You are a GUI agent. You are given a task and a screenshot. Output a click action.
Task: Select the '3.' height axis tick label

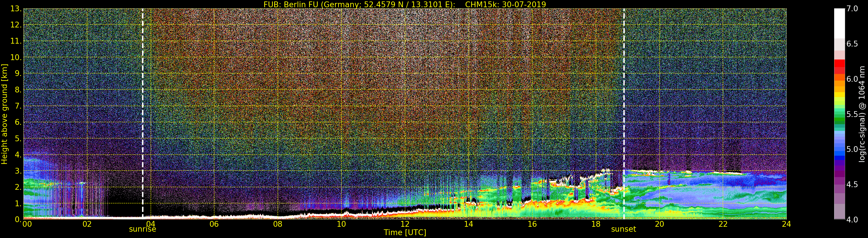(18, 171)
